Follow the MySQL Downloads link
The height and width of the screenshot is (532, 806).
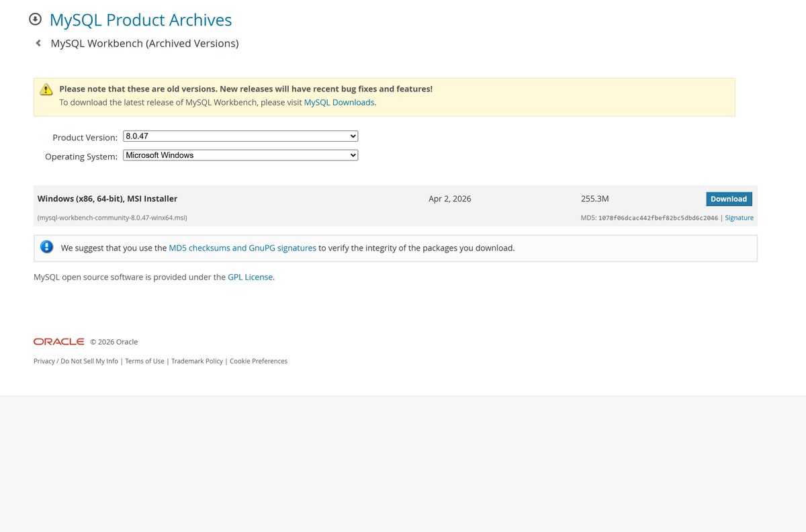pyautogui.click(x=339, y=102)
